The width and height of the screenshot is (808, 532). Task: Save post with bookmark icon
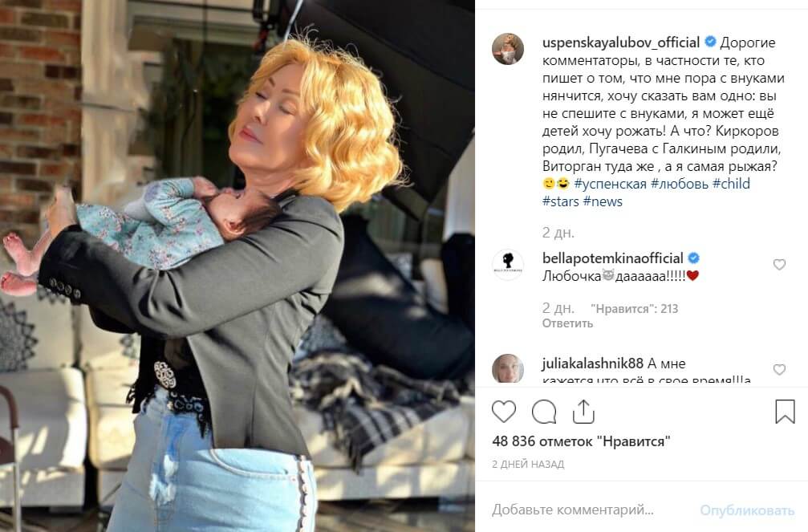pyautogui.click(x=785, y=412)
